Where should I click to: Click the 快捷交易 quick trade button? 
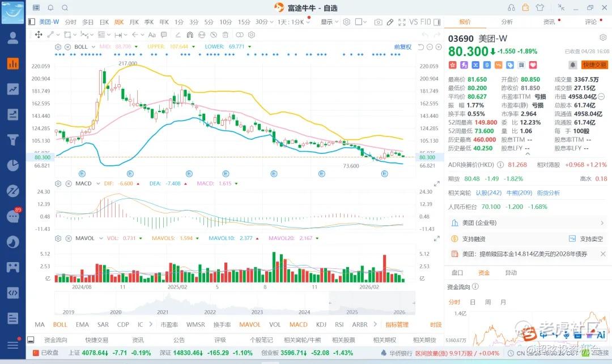pos(594,65)
